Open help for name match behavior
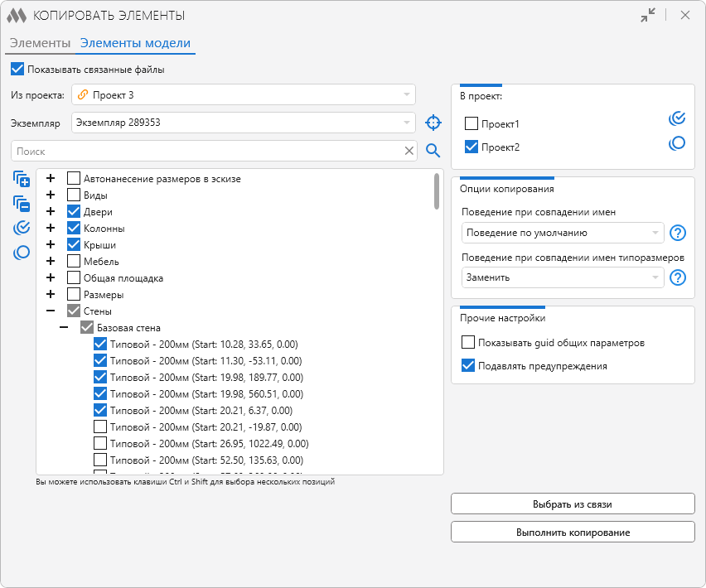Image resolution: width=706 pixels, height=588 pixels. point(678,233)
